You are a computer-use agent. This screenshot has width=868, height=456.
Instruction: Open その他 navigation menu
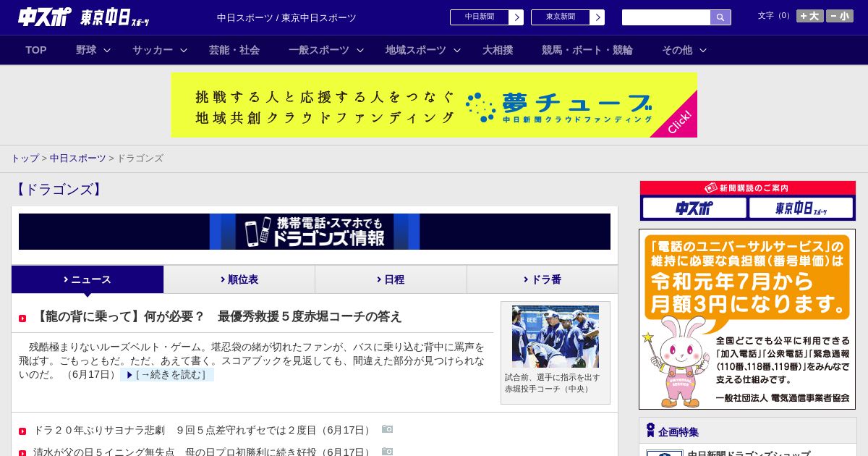click(677, 50)
